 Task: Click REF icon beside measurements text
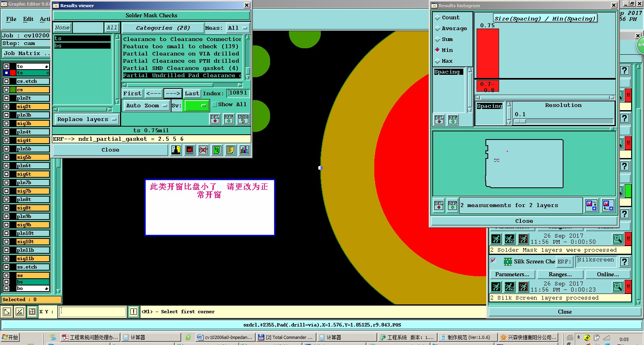coord(452,205)
